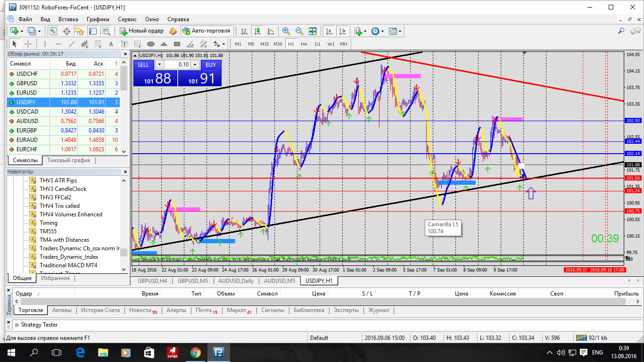Toggle the Авто-торговля auto trading button
Image resolution: width=644 pixels, height=362 pixels.
pos(206,31)
